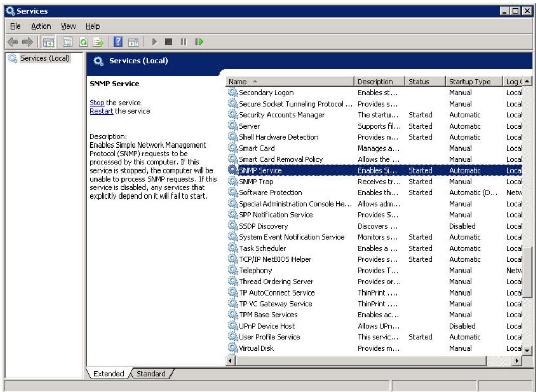Image resolution: width=536 pixels, height=392 pixels.
Task: Click the vertical scrollbar down arrow
Action: (x=527, y=350)
